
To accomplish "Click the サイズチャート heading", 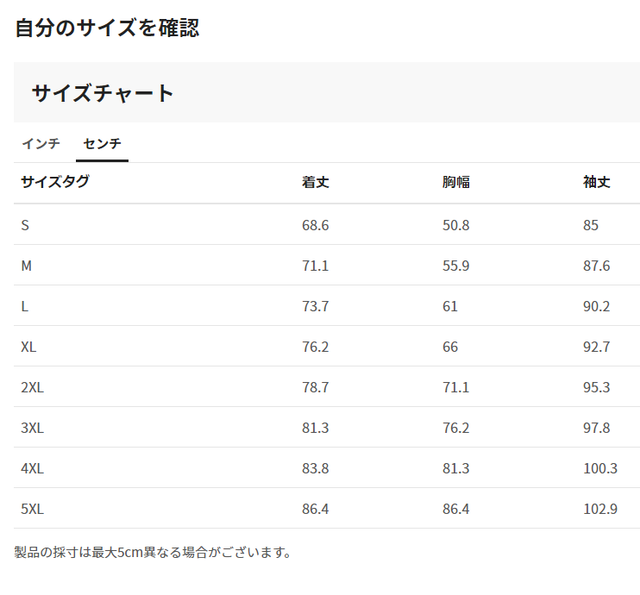I will [103, 93].
